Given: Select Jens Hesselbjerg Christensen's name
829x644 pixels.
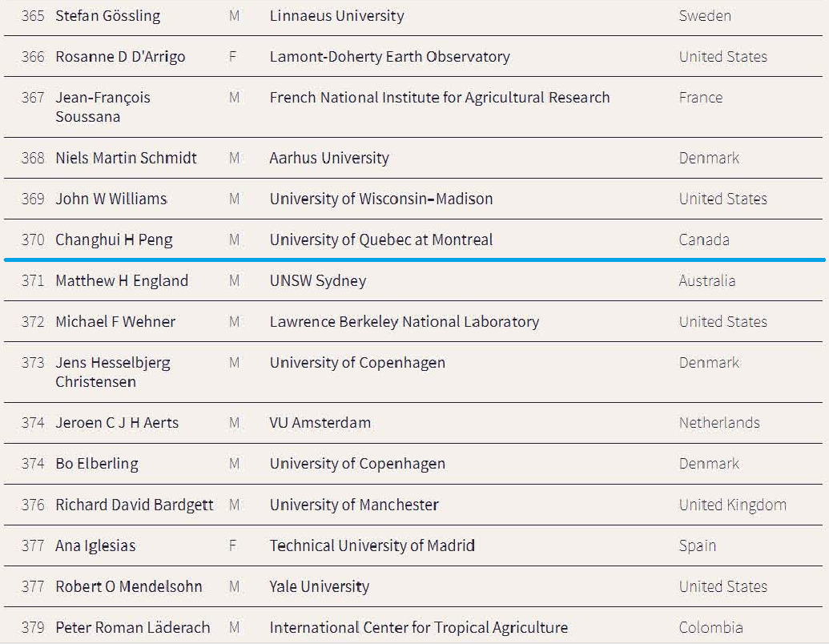Looking at the screenshot, I should pos(112,372).
